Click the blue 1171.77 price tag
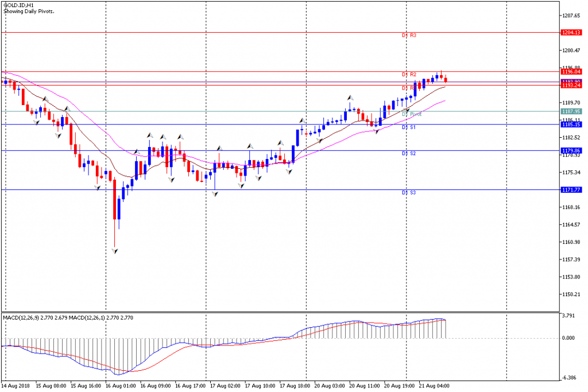The height and width of the screenshot is (392, 588). [x=571, y=190]
